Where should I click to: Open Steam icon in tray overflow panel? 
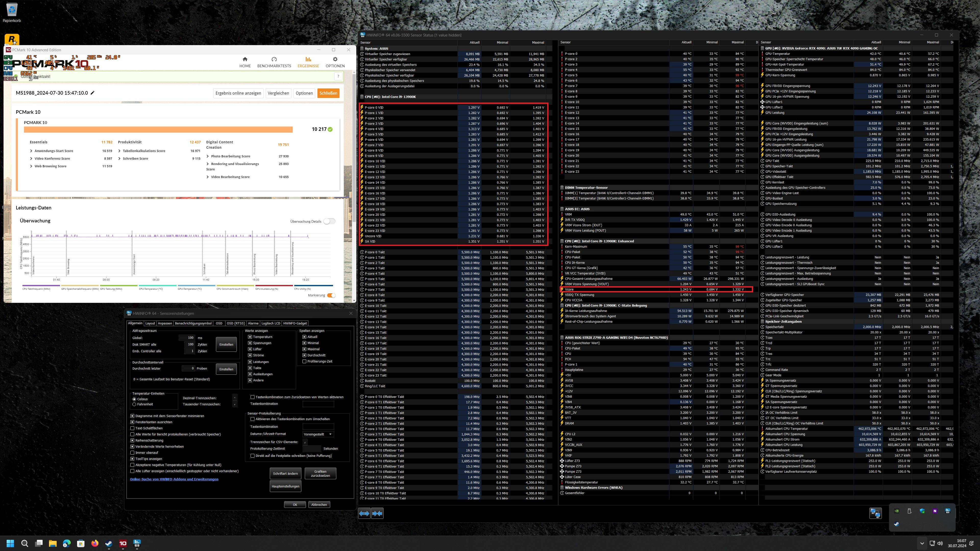[x=897, y=524]
